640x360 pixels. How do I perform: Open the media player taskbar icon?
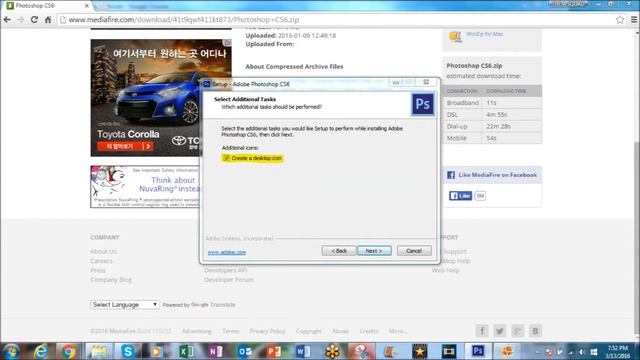click(156, 351)
